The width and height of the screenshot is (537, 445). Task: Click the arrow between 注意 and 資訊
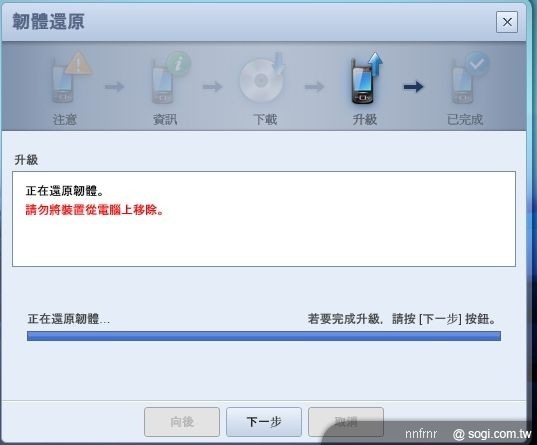[114, 87]
